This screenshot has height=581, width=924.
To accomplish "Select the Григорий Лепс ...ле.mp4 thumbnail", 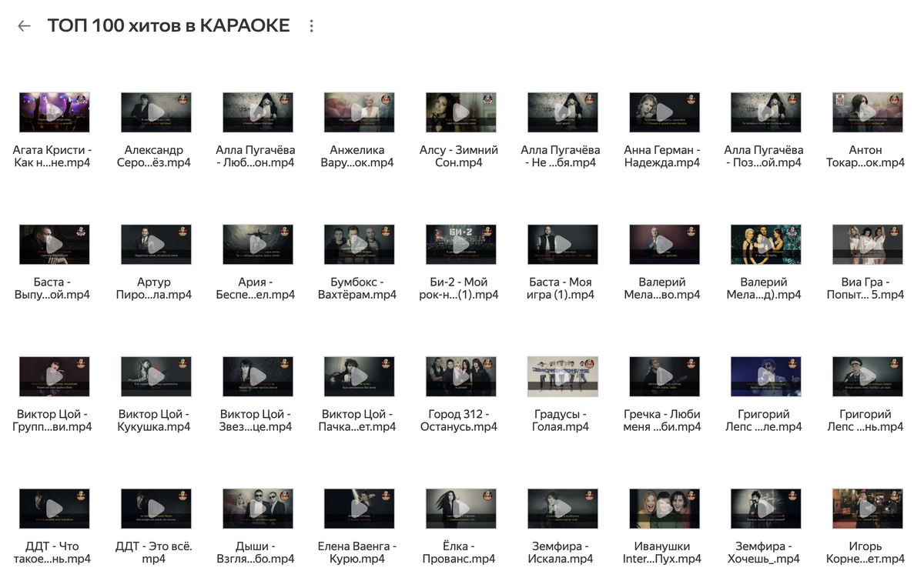I will point(765,376).
